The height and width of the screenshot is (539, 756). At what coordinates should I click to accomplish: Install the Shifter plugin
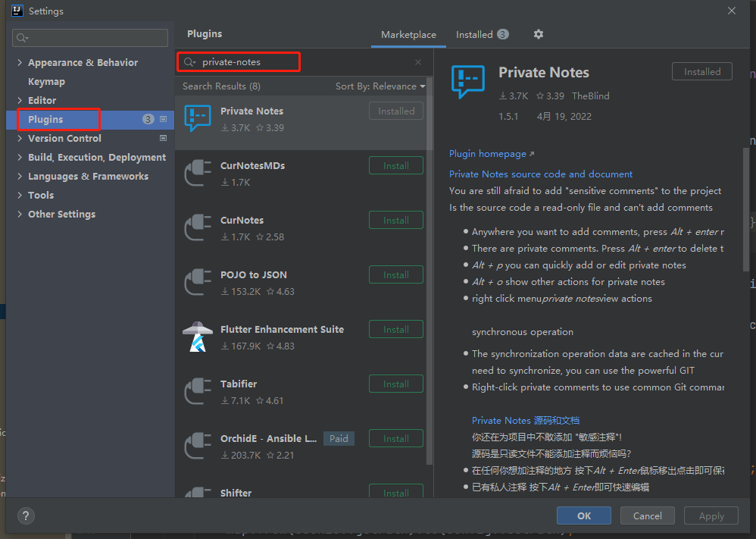tap(396, 491)
